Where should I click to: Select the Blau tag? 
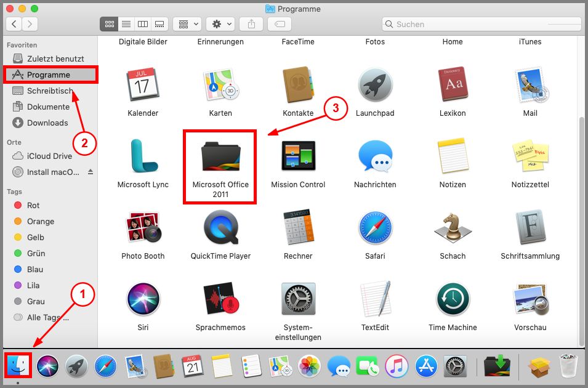(50, 269)
